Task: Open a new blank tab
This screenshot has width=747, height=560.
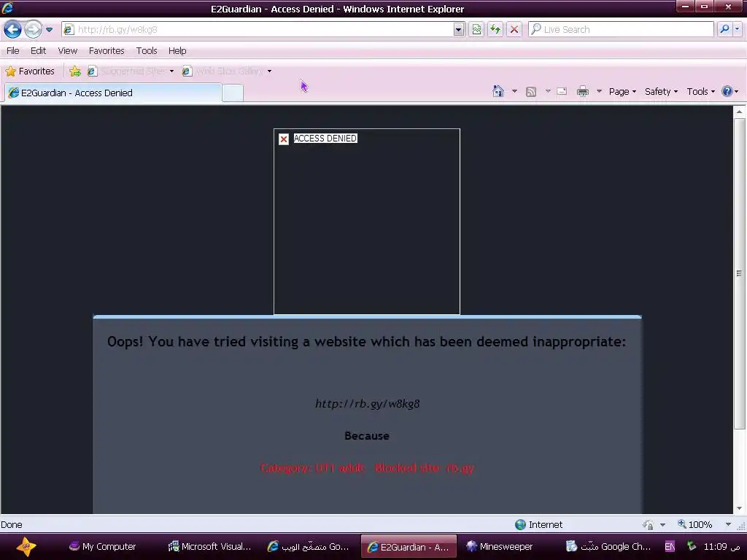Action: point(233,93)
